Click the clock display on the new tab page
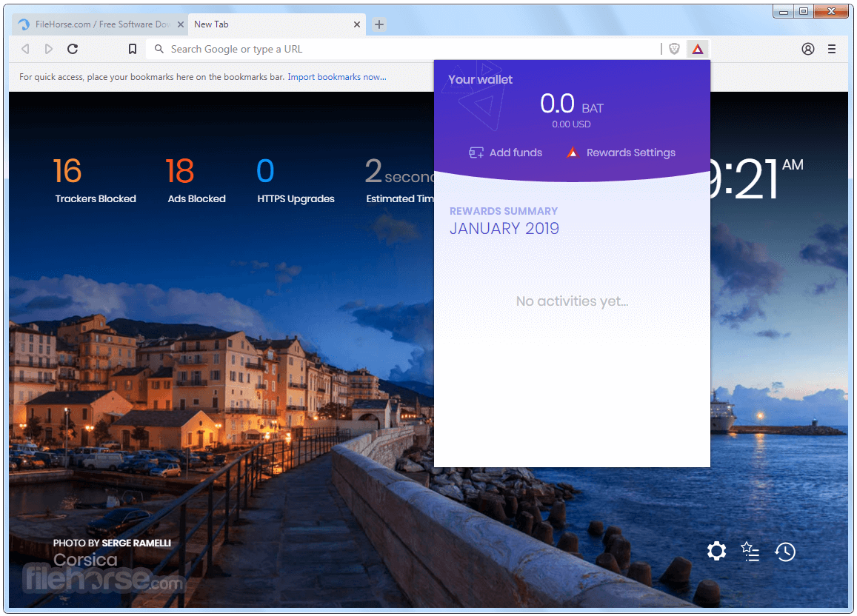Screen dimensions: 857x616 click(x=756, y=179)
